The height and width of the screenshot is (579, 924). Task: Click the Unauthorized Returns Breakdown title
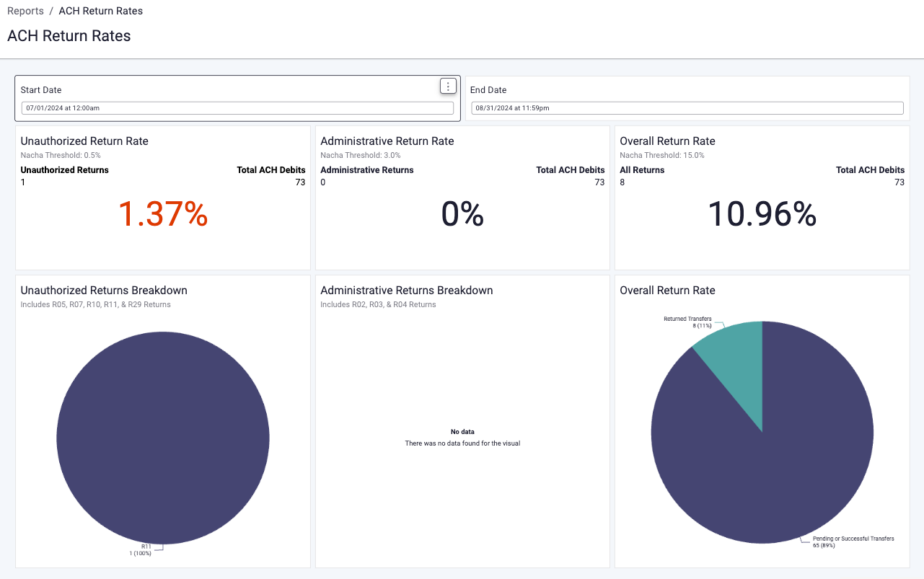pyautogui.click(x=104, y=291)
